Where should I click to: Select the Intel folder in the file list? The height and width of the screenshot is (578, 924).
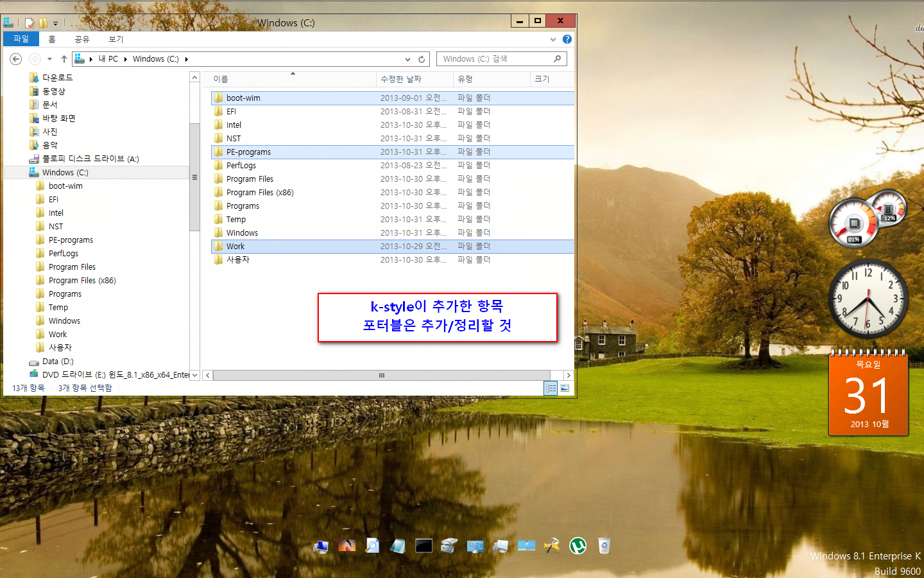392,125
